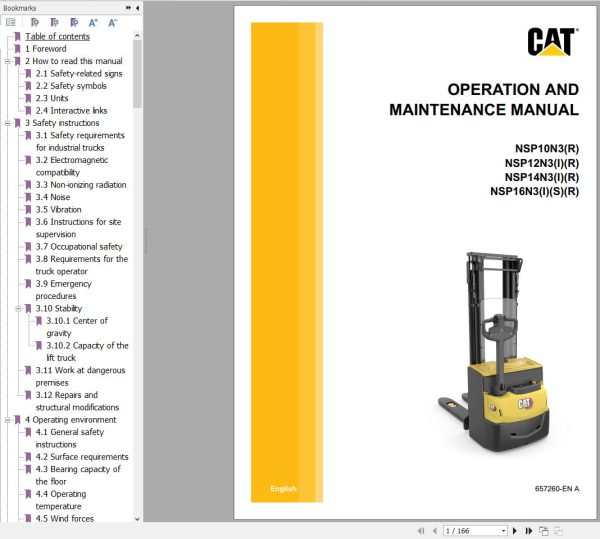The height and width of the screenshot is (539, 600).
Task: Go to the first page
Action: click(421, 531)
